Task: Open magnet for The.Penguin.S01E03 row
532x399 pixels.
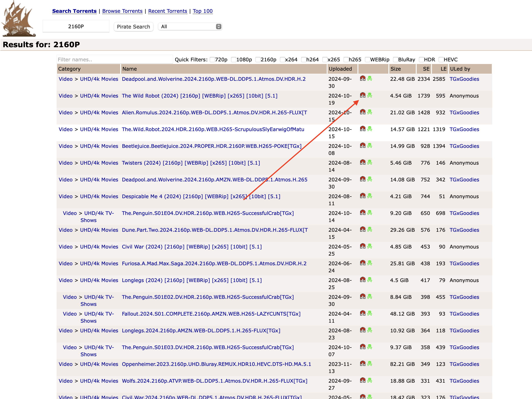Action: (x=363, y=347)
